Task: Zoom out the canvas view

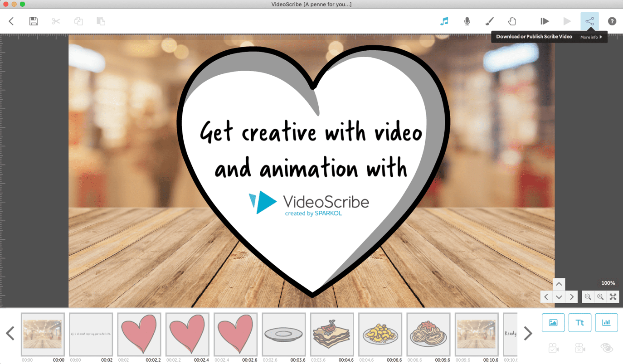Action: [x=588, y=296]
